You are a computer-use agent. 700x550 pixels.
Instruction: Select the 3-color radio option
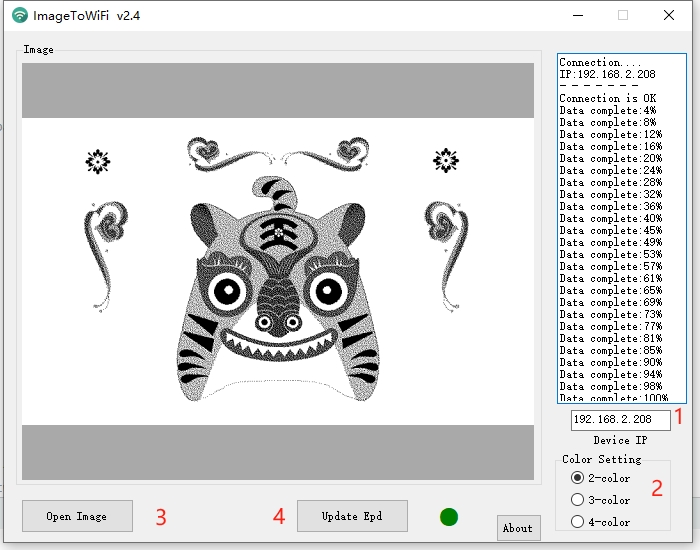click(x=577, y=500)
